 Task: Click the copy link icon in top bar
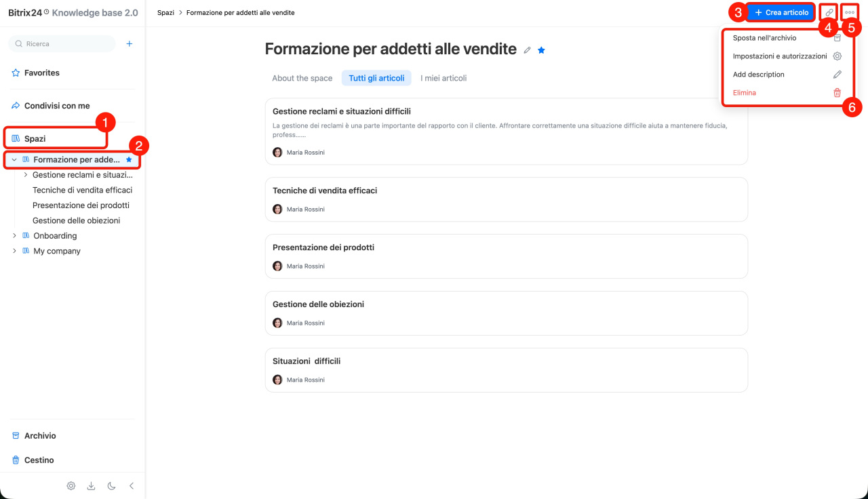click(829, 13)
